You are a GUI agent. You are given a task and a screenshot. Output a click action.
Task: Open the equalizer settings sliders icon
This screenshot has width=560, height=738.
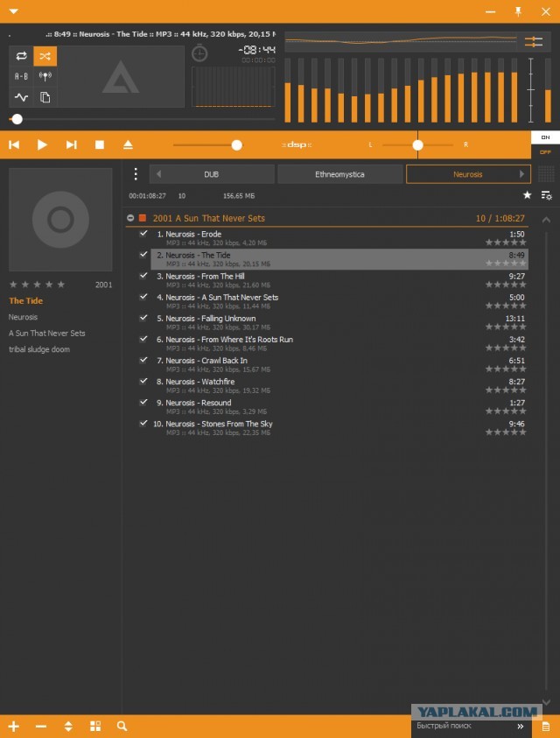click(534, 42)
